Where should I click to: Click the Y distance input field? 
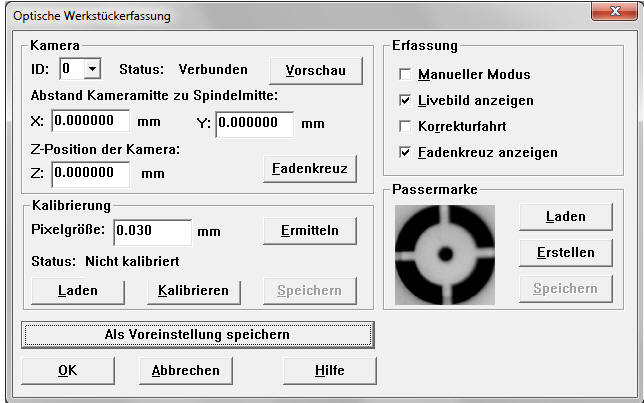[x=254, y=124]
